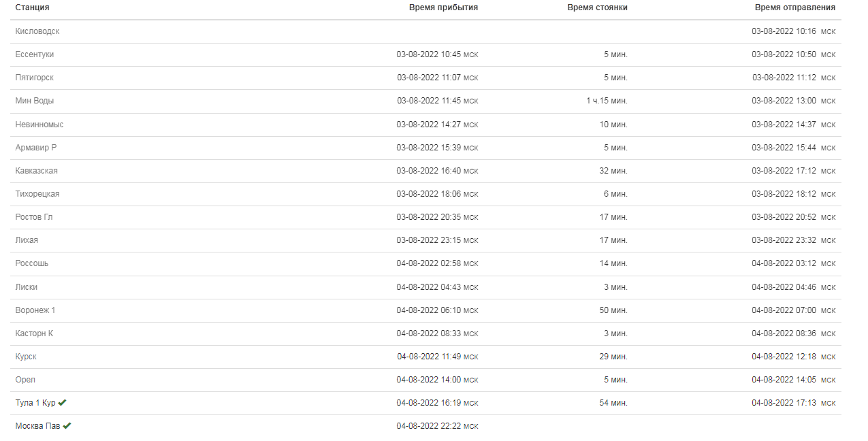Screen dimensions: 868x441
Task: Click Москва Пав arrival time 22:22
Action: [x=437, y=426]
